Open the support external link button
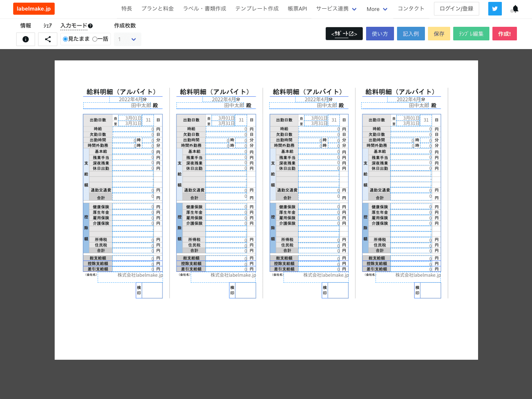 (x=344, y=34)
